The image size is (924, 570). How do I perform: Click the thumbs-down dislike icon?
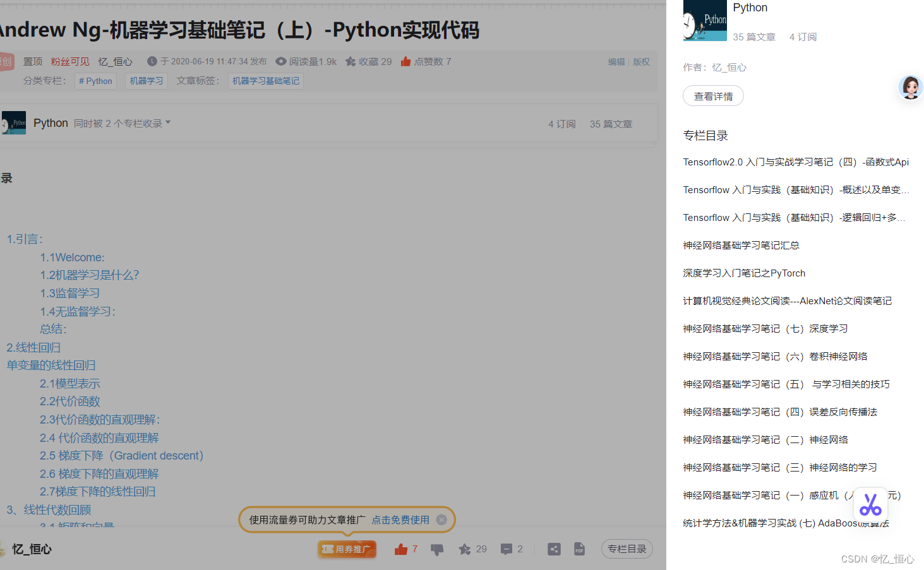coord(436,549)
